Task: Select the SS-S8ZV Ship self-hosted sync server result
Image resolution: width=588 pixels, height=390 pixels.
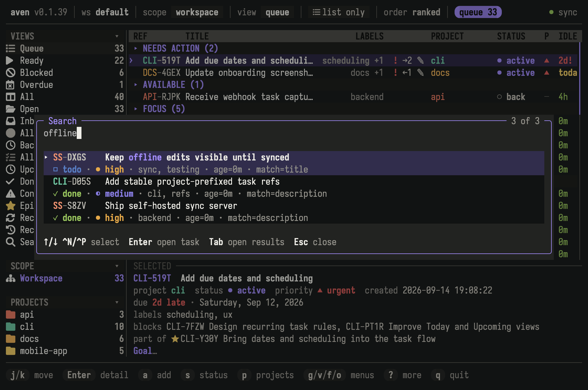Action: pos(294,212)
